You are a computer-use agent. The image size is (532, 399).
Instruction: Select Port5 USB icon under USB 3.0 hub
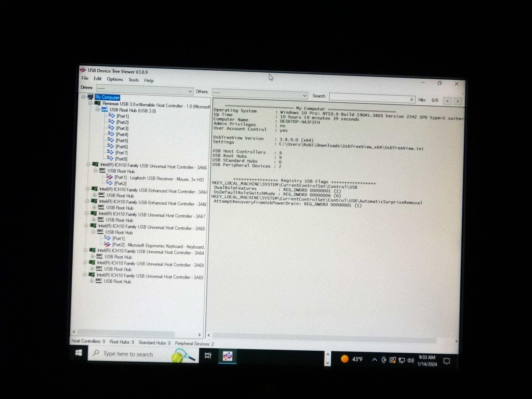click(x=110, y=140)
